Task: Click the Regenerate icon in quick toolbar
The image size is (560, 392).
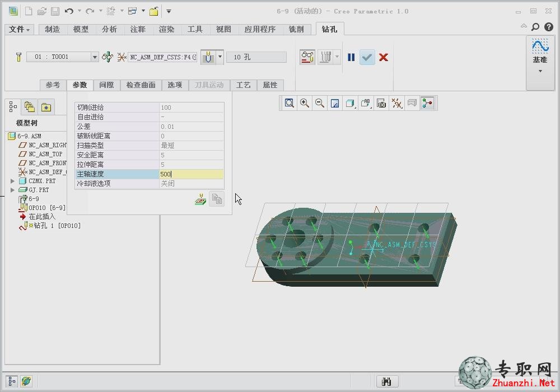Action: (x=111, y=11)
